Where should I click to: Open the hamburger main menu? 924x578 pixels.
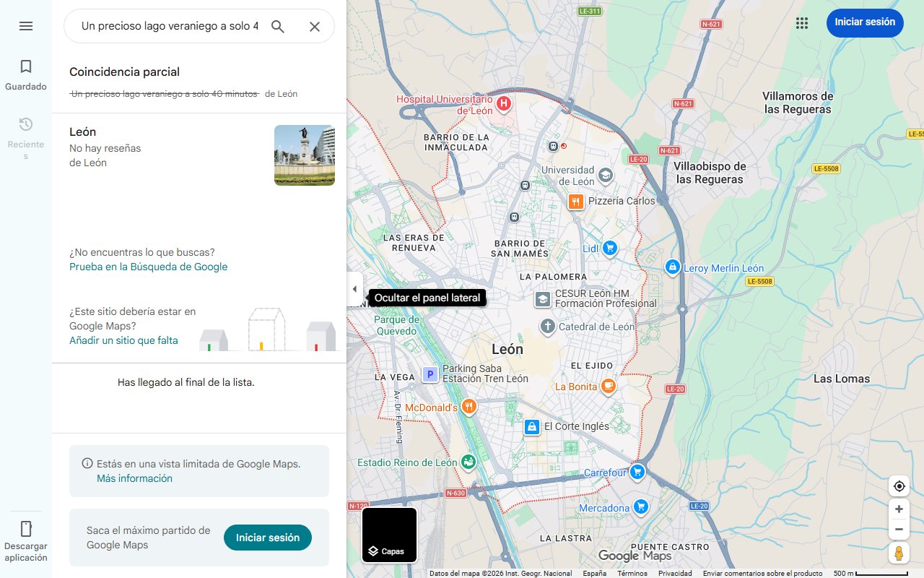(x=26, y=26)
